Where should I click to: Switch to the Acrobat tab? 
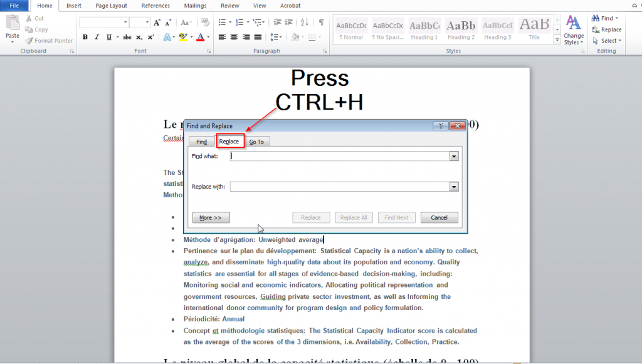290,6
